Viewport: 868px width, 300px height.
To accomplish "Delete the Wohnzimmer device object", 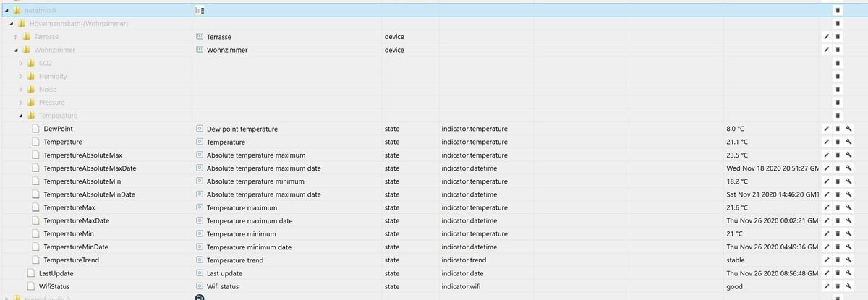I will point(838,50).
